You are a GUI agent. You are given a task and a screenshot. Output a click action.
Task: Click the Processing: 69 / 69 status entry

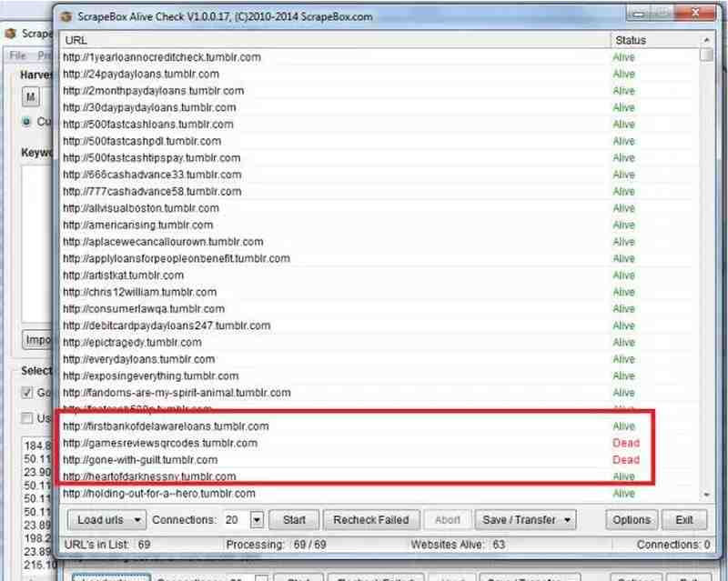(276, 545)
